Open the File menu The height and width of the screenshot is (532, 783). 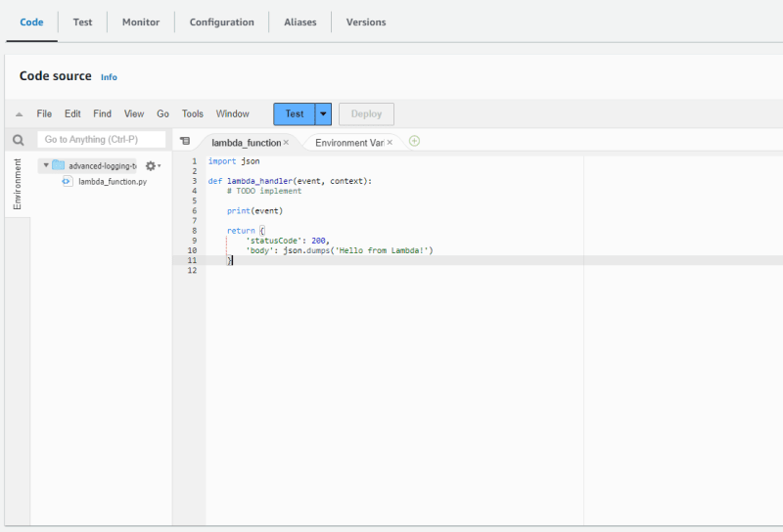(x=44, y=113)
